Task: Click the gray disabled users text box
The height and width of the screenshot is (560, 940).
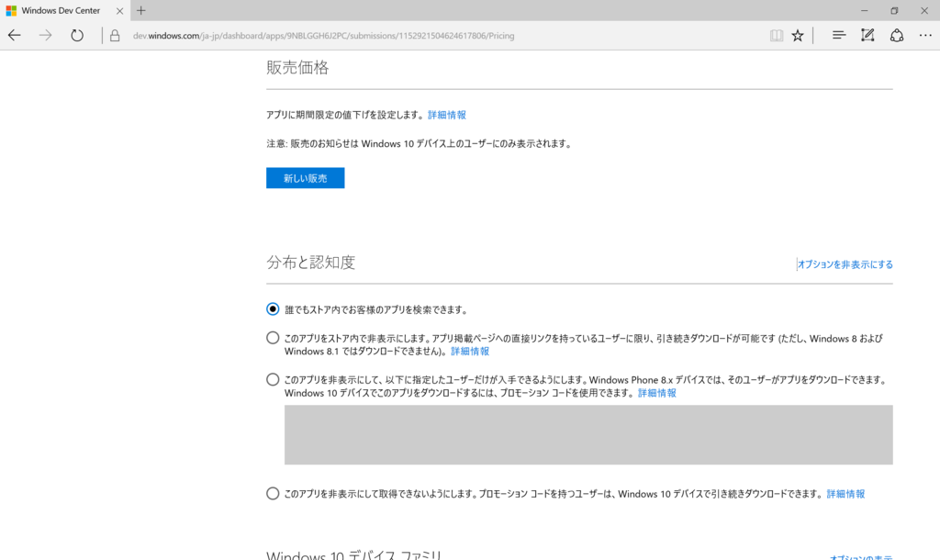Action: click(588, 435)
